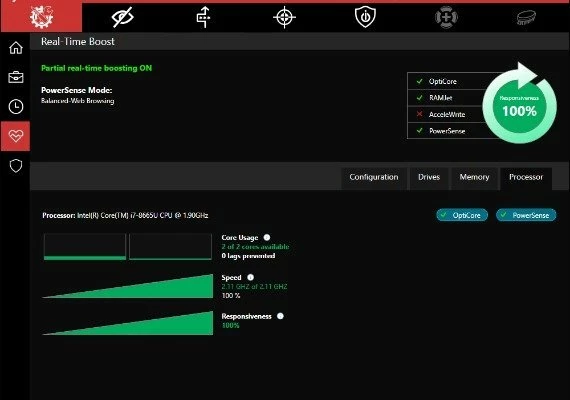Image resolution: width=570 pixels, height=400 pixels.
Task: Click the Speed info icon
Action: click(x=250, y=277)
